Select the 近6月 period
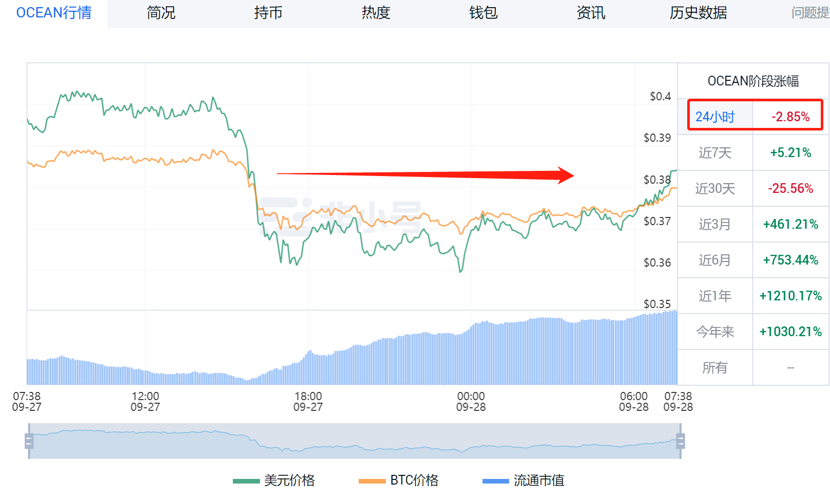This screenshot has height=504, width=830. pyautogui.click(x=715, y=260)
